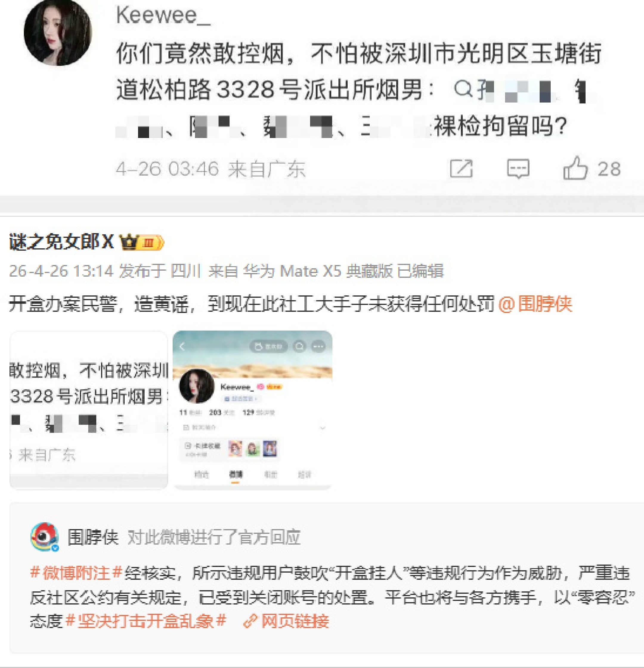Open first attached screenshot thumbnail
Image resolution: width=644 pixels, height=668 pixels.
pos(89,410)
